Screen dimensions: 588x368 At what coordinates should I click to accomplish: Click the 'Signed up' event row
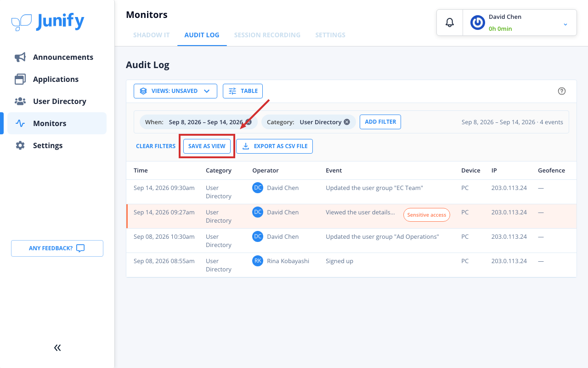coord(351,265)
